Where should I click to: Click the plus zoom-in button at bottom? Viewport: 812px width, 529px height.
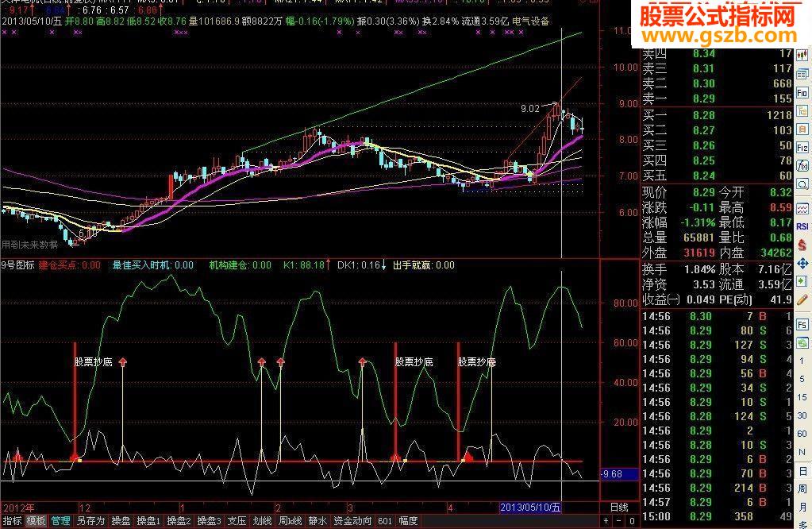(x=606, y=521)
